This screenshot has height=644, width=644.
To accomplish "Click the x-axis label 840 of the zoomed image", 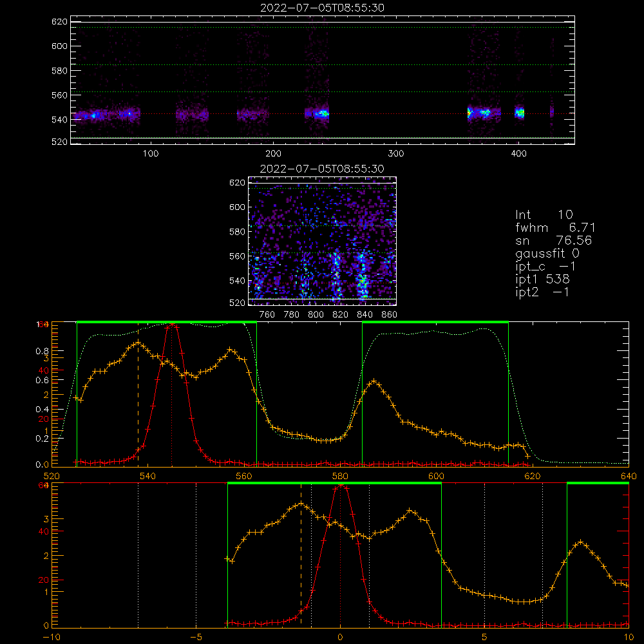I will coord(365,315).
